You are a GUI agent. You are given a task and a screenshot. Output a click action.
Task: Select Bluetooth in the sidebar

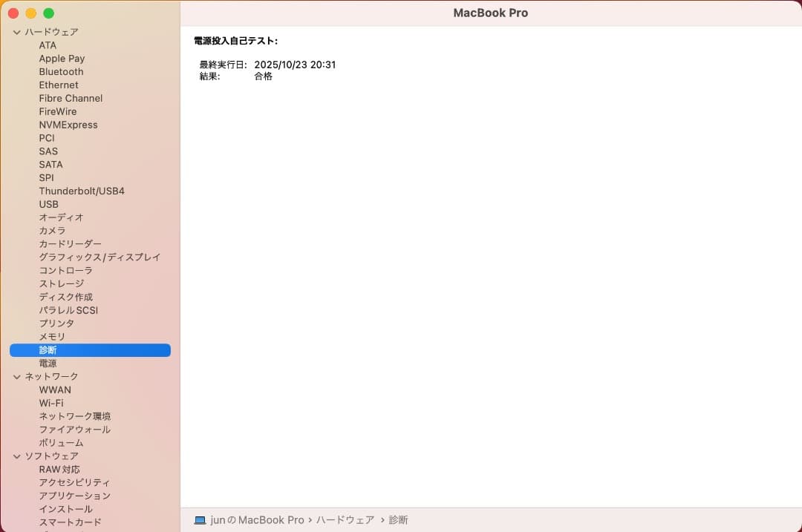click(61, 71)
